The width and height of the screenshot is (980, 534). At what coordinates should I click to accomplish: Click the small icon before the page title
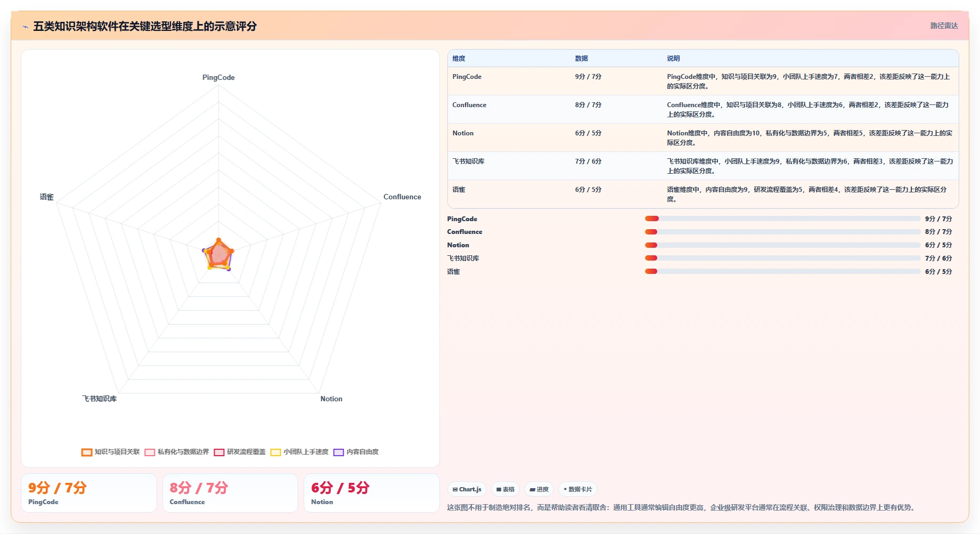coord(25,27)
